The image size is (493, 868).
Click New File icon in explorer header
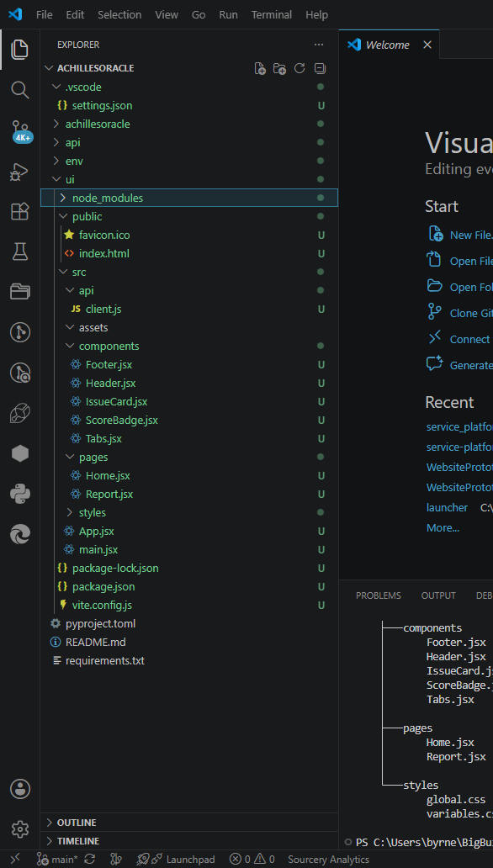click(260, 68)
